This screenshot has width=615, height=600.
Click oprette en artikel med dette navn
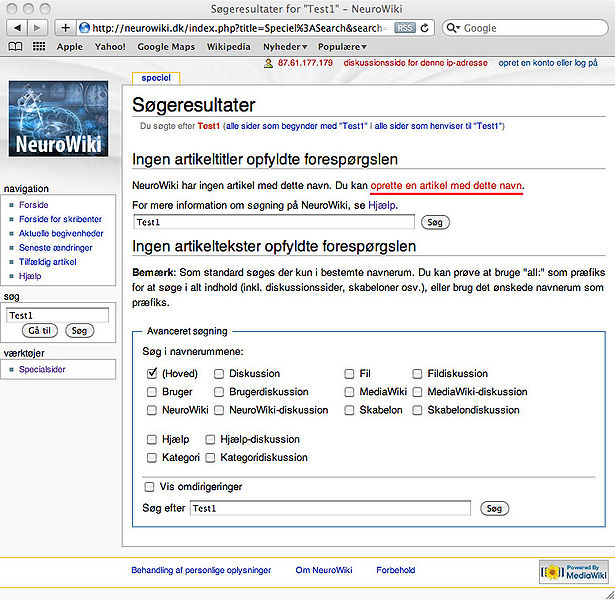[446, 185]
